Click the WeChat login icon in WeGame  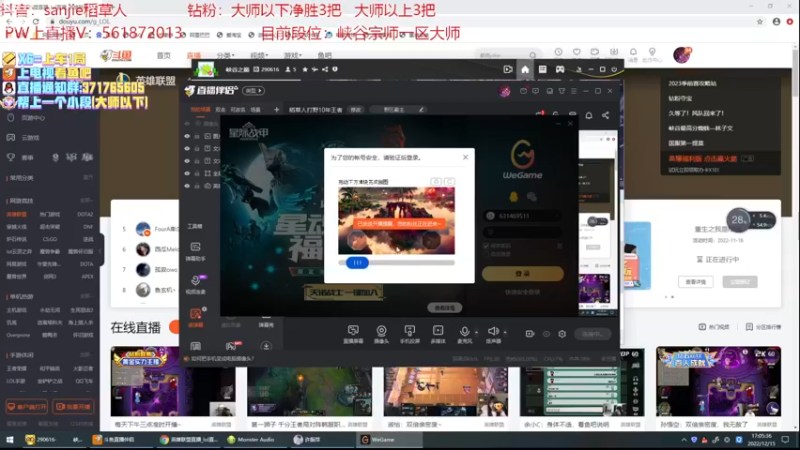coord(532,196)
